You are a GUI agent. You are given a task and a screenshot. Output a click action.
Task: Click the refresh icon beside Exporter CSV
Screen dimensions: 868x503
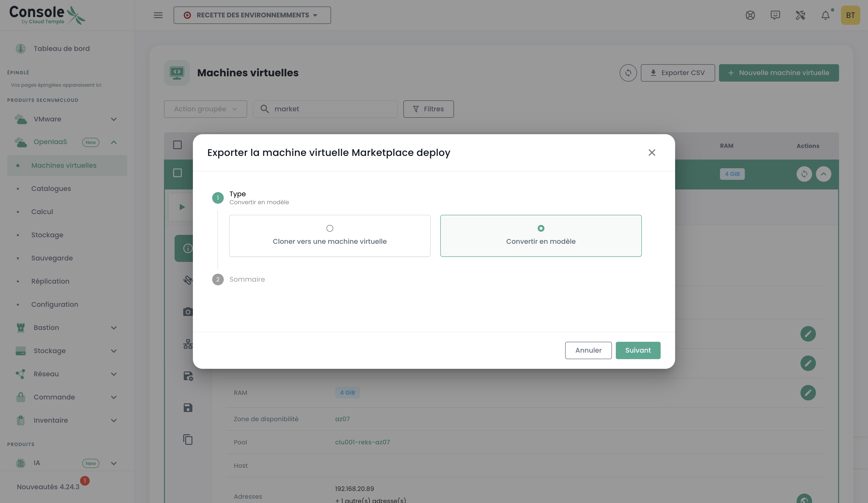click(x=628, y=73)
